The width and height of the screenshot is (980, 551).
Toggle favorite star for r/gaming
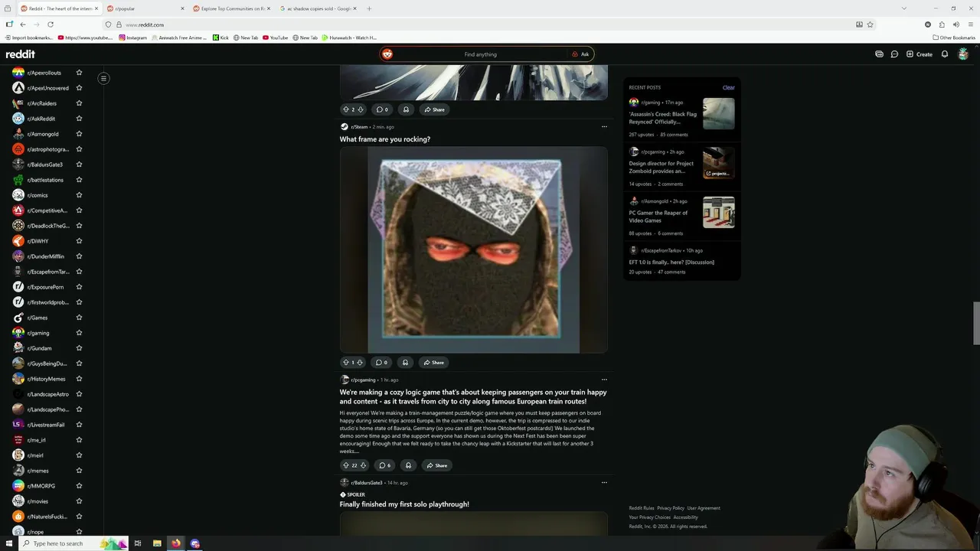(79, 333)
